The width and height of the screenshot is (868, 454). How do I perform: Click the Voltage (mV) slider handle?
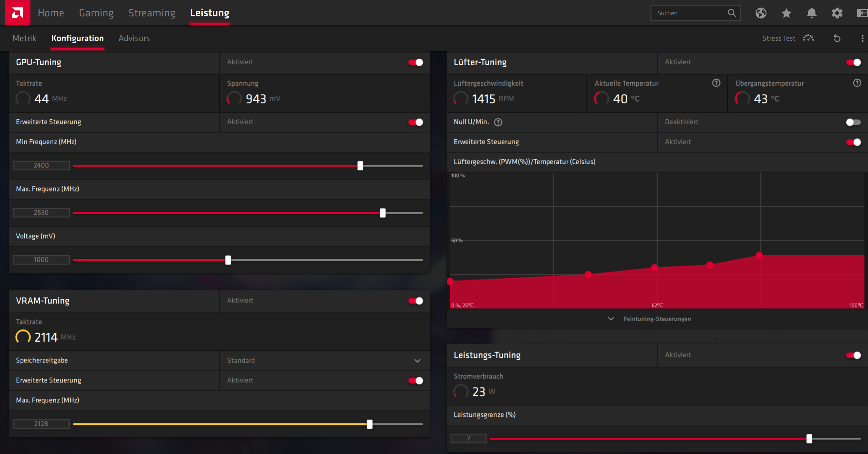228,260
